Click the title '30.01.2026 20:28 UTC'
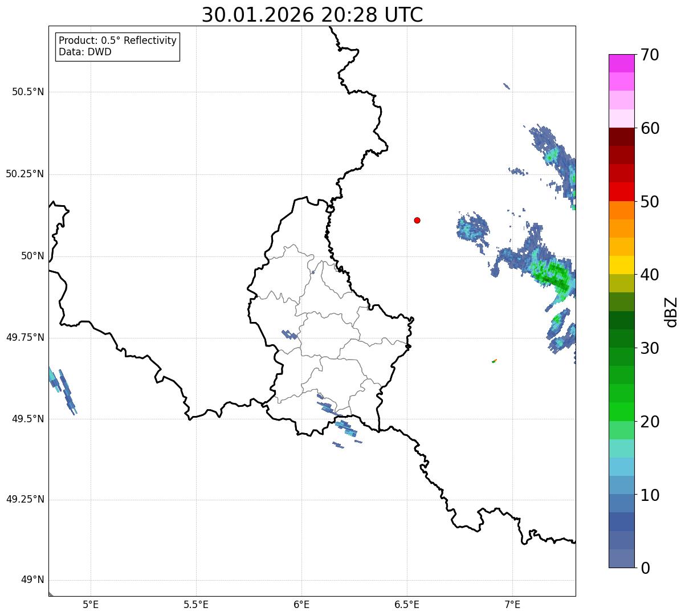 [x=312, y=15]
